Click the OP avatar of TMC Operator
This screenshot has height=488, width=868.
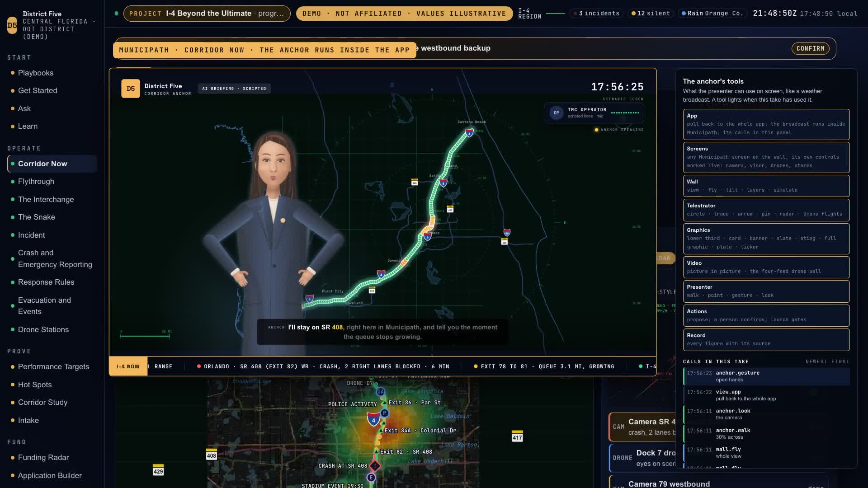(x=557, y=113)
